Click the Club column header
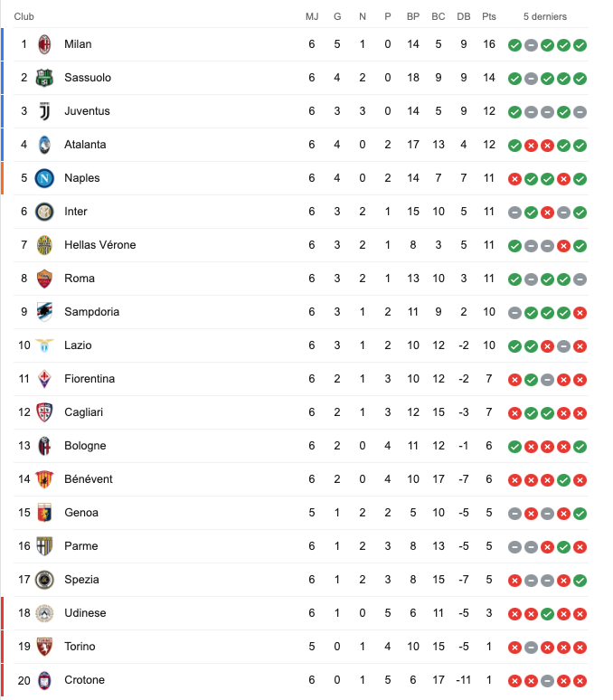 coord(24,16)
